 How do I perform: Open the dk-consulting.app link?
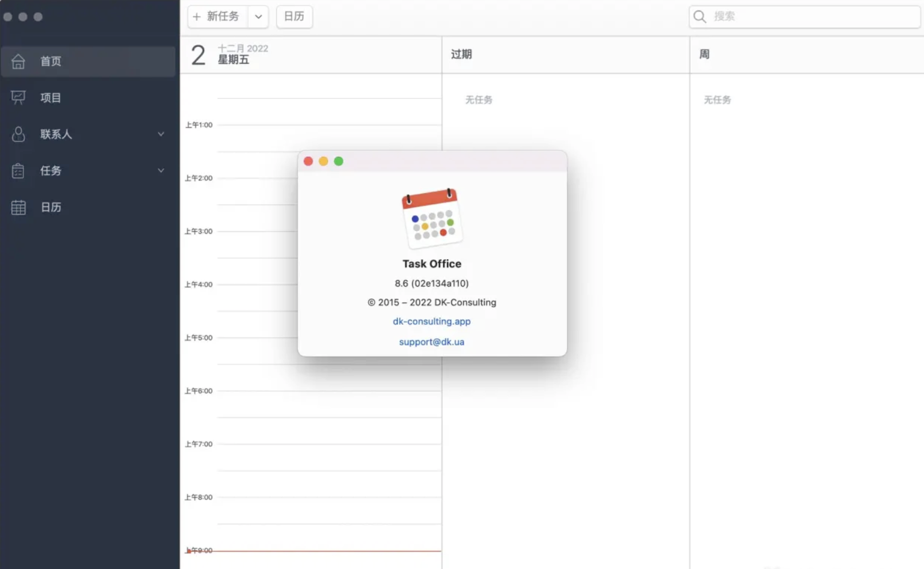432,321
